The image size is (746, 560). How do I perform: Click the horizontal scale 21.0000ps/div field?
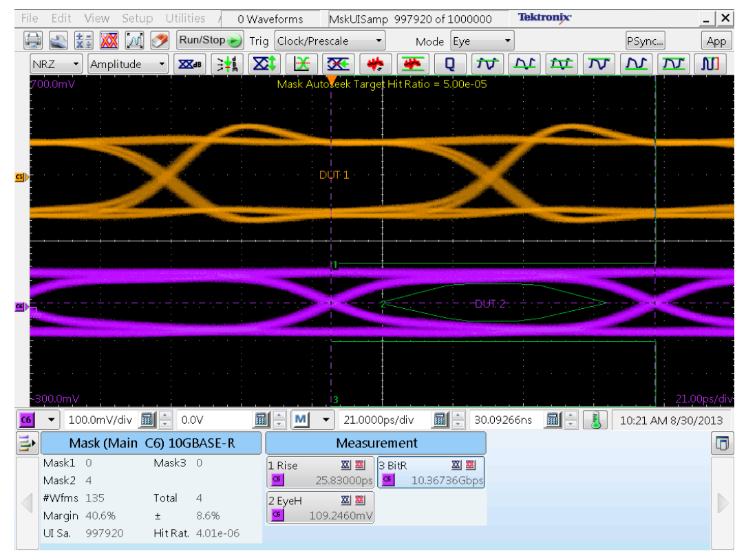click(383, 419)
